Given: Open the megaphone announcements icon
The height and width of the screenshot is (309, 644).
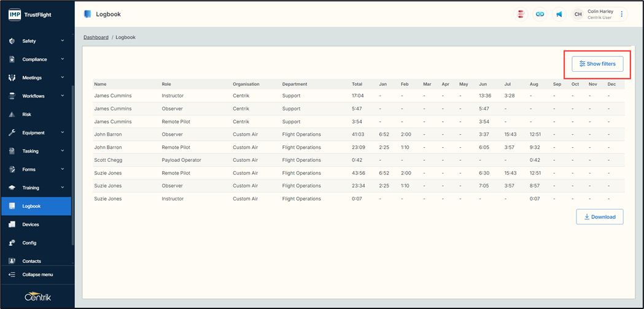Looking at the screenshot, I should (559, 14).
